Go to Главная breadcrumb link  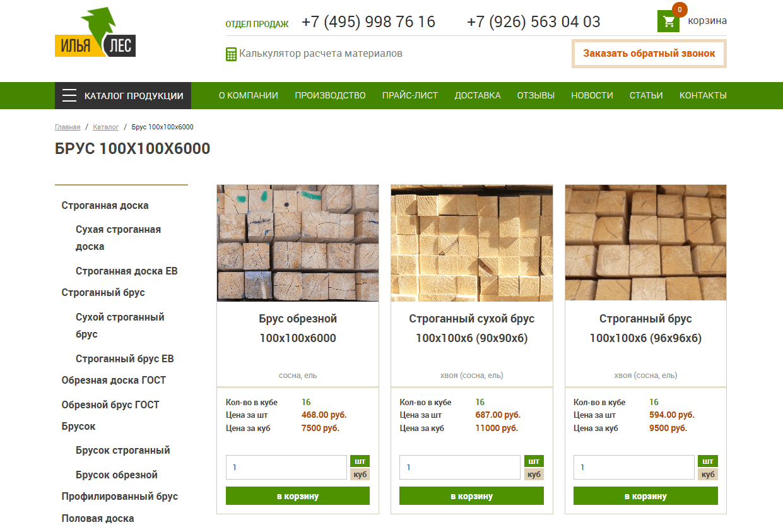pyautogui.click(x=68, y=127)
